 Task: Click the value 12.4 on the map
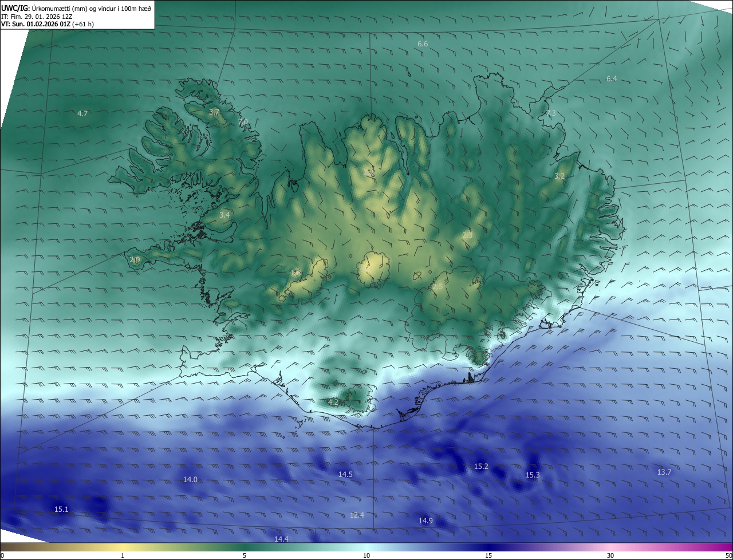357,515
